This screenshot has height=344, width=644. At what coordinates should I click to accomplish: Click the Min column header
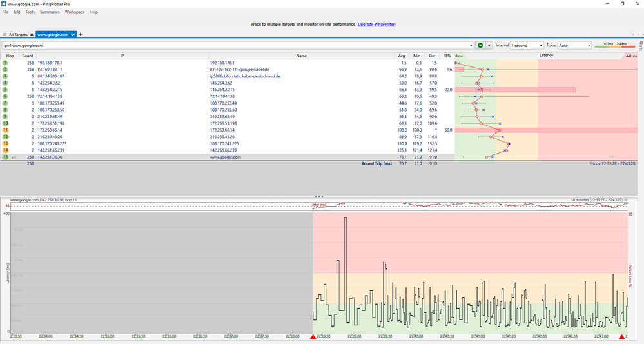pyautogui.click(x=416, y=56)
